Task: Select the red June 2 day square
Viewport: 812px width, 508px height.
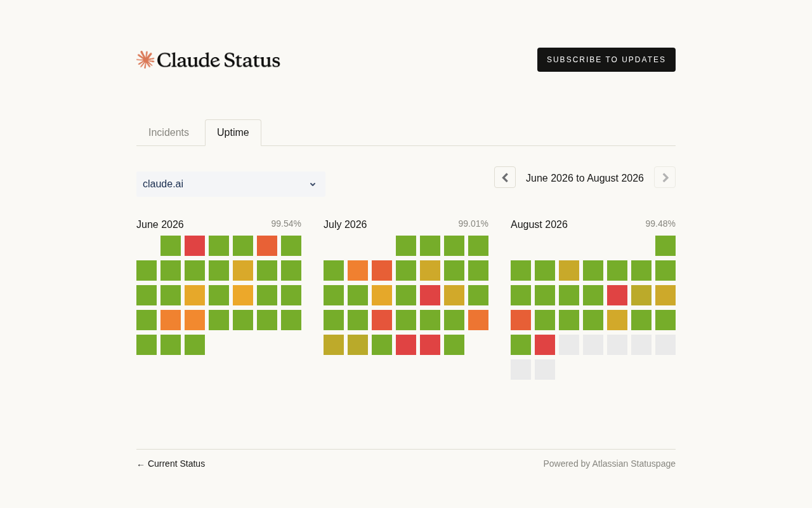Action: (x=195, y=246)
